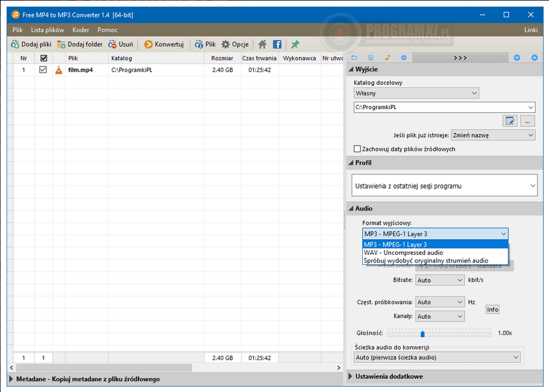549x392 pixels.
Task: Open the Bitrate Auto dropdown
Action: click(440, 280)
